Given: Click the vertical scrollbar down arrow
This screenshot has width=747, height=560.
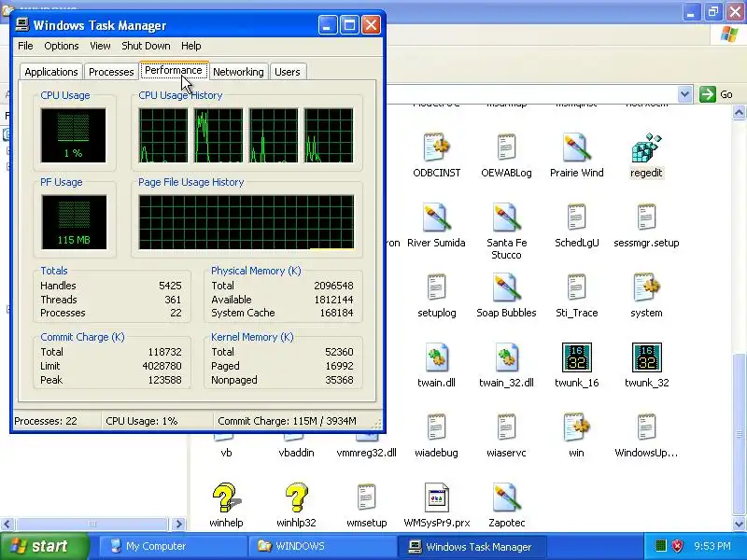Looking at the screenshot, I should pyautogui.click(x=739, y=524).
